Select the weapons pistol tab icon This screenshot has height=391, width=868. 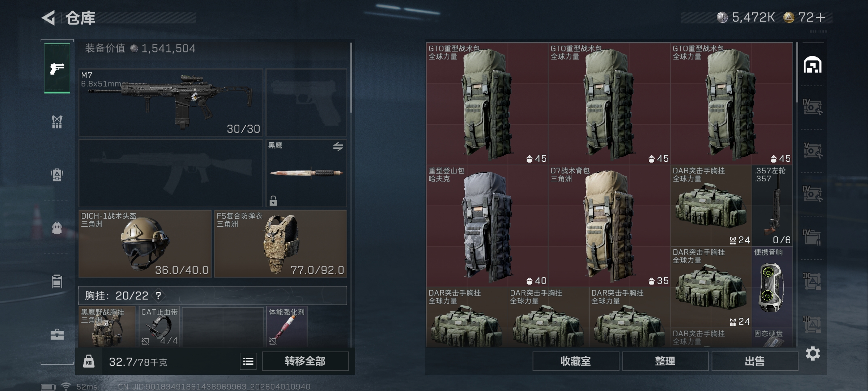coord(57,68)
